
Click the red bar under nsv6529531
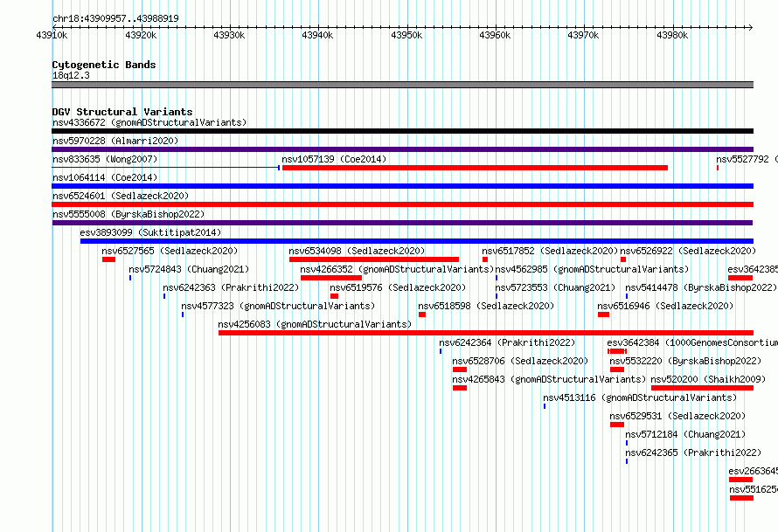tap(617, 425)
